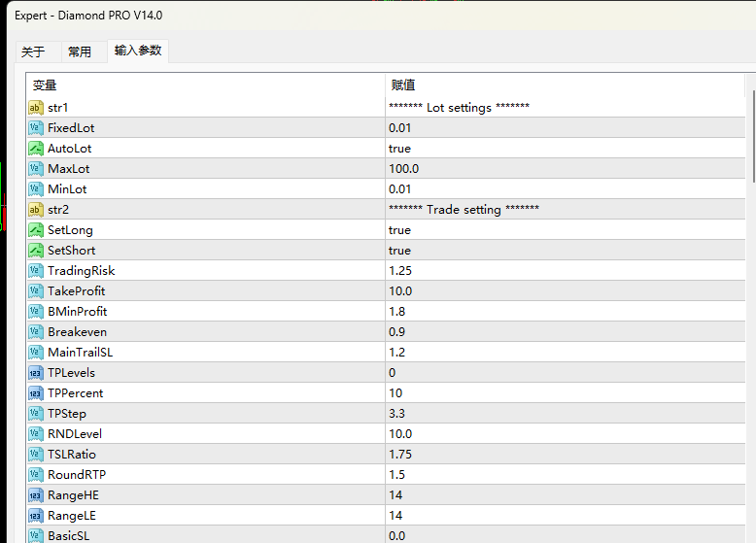Switch to the 关于 tab
Image resolution: width=756 pixels, height=543 pixels.
pyautogui.click(x=33, y=52)
